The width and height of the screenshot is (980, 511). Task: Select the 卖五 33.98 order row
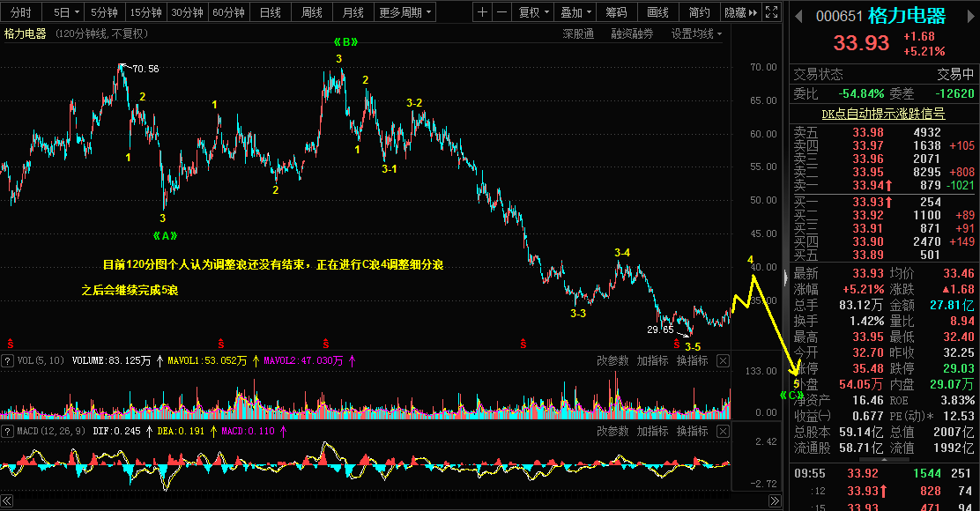[x=884, y=132]
